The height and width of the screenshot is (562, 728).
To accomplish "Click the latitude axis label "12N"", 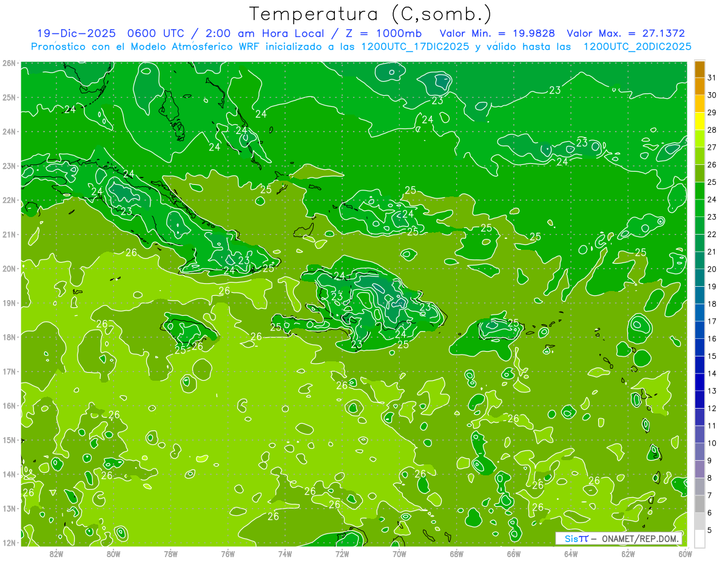I will coord(8,543).
